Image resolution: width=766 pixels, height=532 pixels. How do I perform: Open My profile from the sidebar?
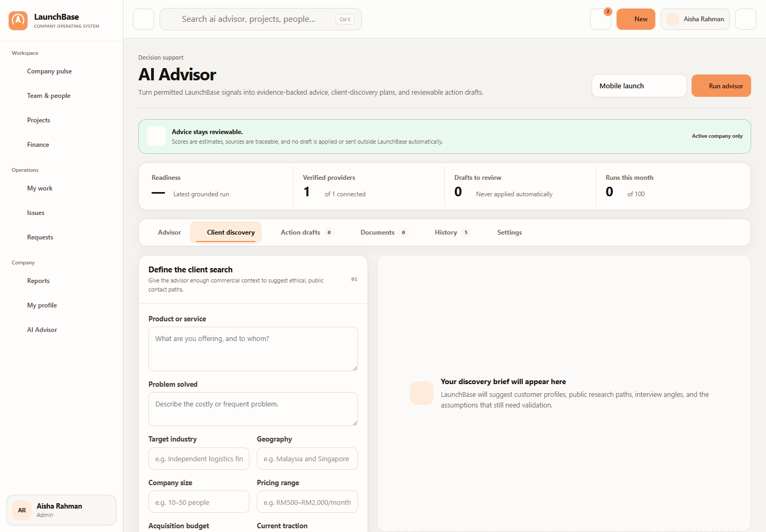pyautogui.click(x=62, y=305)
